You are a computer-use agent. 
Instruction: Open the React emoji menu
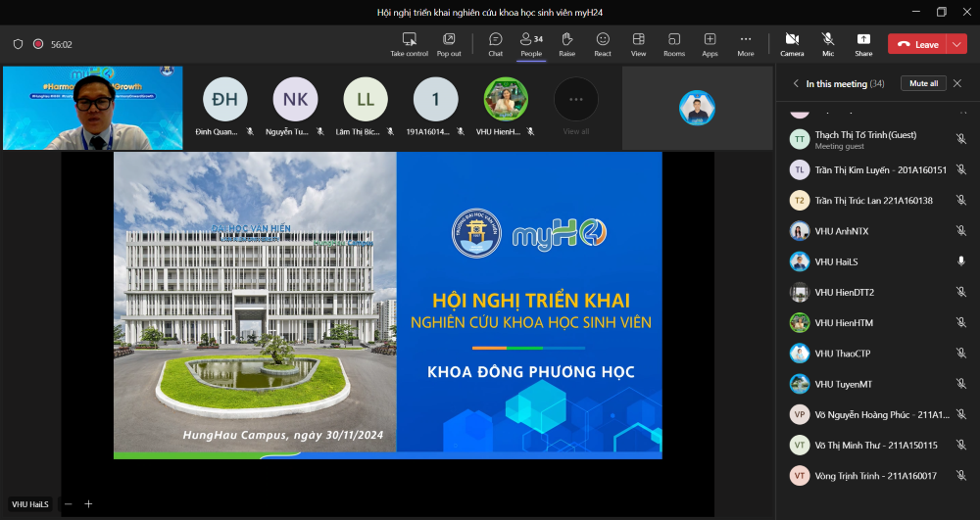(603, 39)
